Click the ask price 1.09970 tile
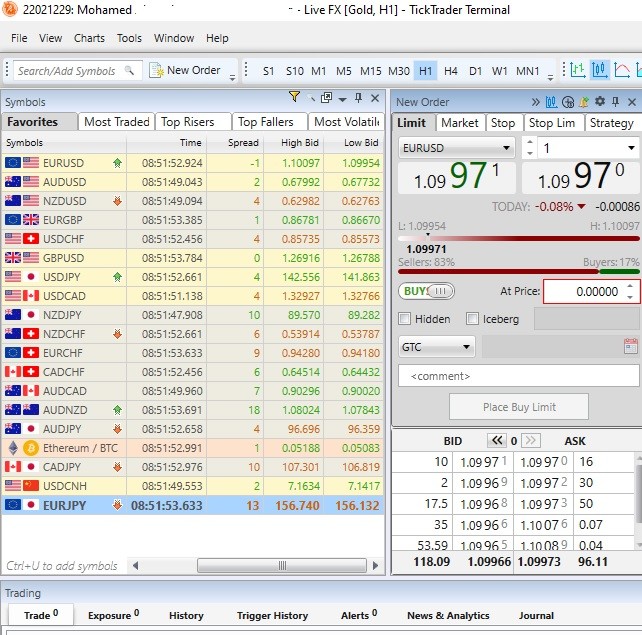This screenshot has height=635, width=642. [x=581, y=176]
